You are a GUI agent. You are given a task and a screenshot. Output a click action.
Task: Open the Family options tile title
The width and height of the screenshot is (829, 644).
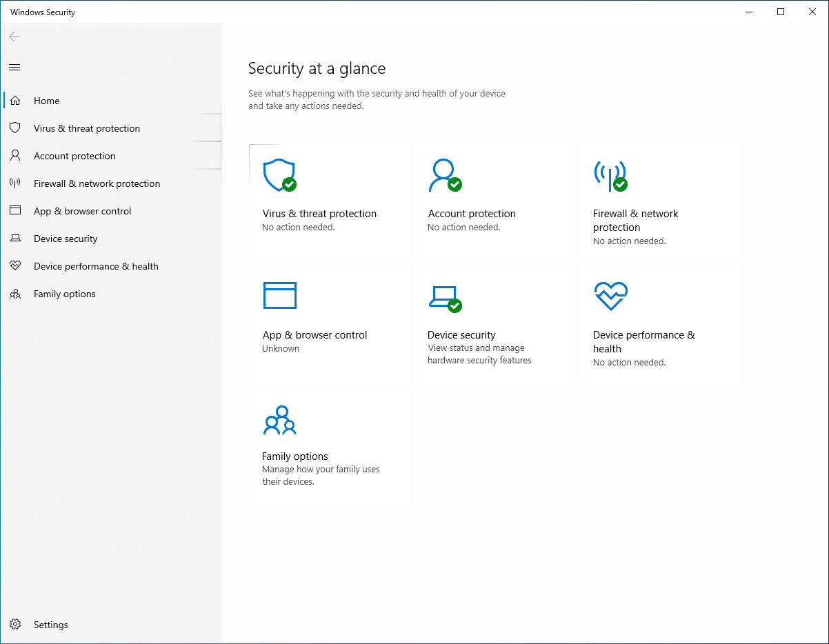tap(295, 456)
